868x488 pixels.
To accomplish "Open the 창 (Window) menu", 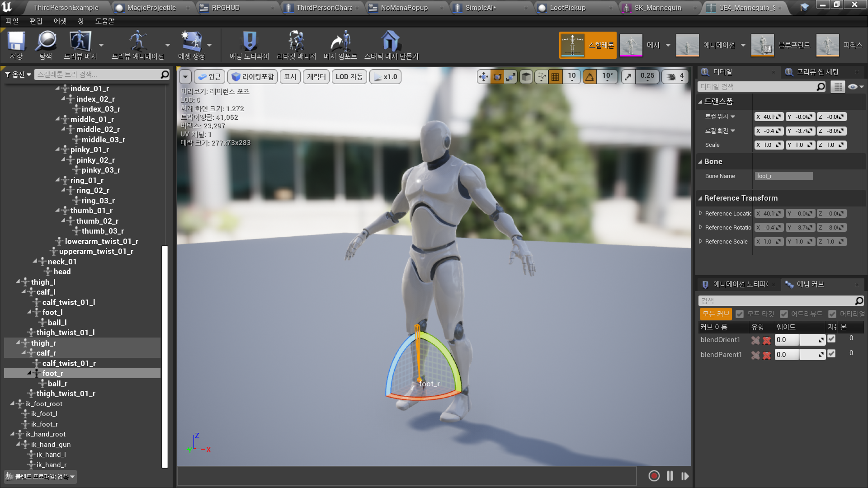I will click(80, 21).
